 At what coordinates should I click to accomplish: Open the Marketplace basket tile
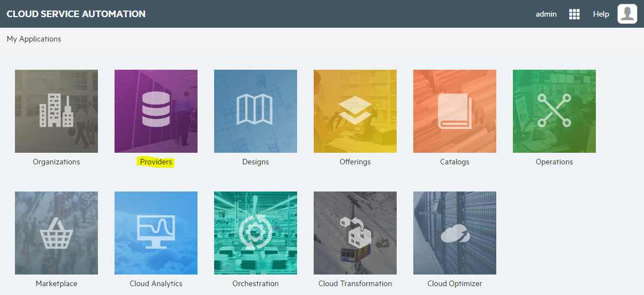point(56,233)
